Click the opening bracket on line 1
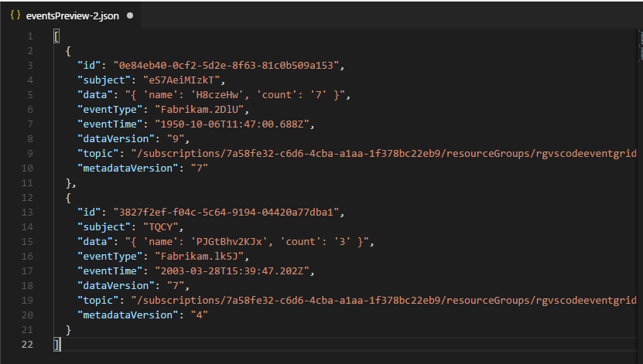The image size is (643, 364). (56, 36)
